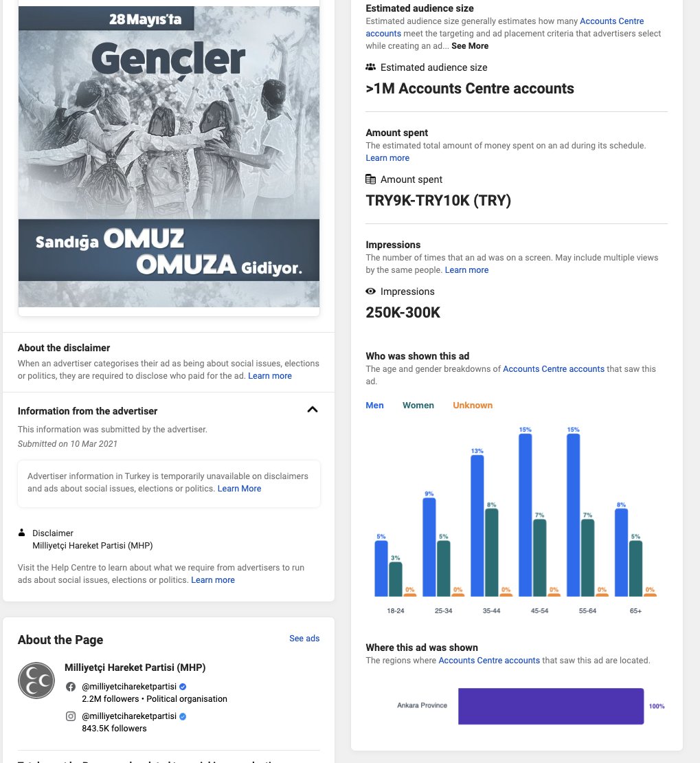Click the Instagram @milliyetcihareketpartisi handle
This screenshot has height=763, width=700.
click(129, 716)
